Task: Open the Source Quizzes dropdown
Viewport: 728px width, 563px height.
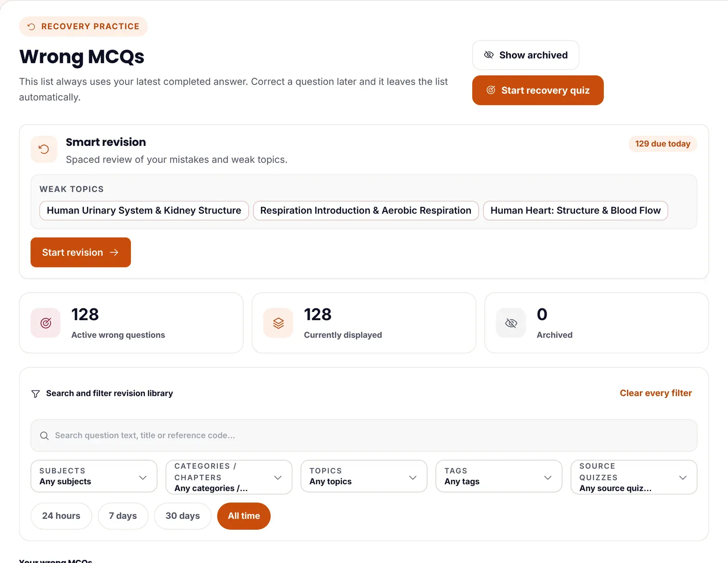Action: tap(634, 477)
